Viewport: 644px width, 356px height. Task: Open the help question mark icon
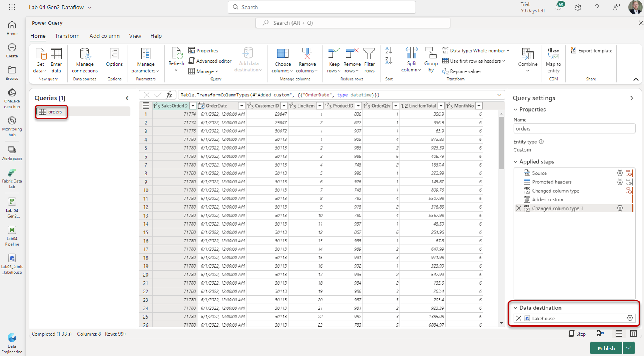click(x=597, y=7)
